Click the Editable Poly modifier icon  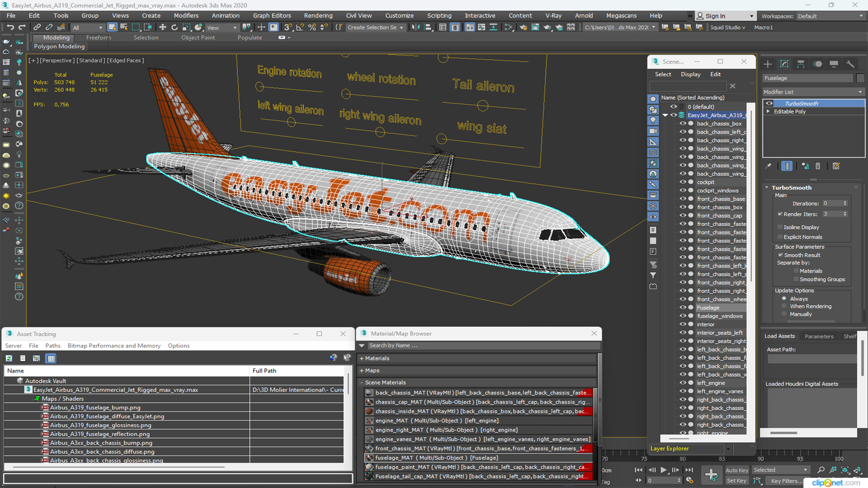coord(769,111)
